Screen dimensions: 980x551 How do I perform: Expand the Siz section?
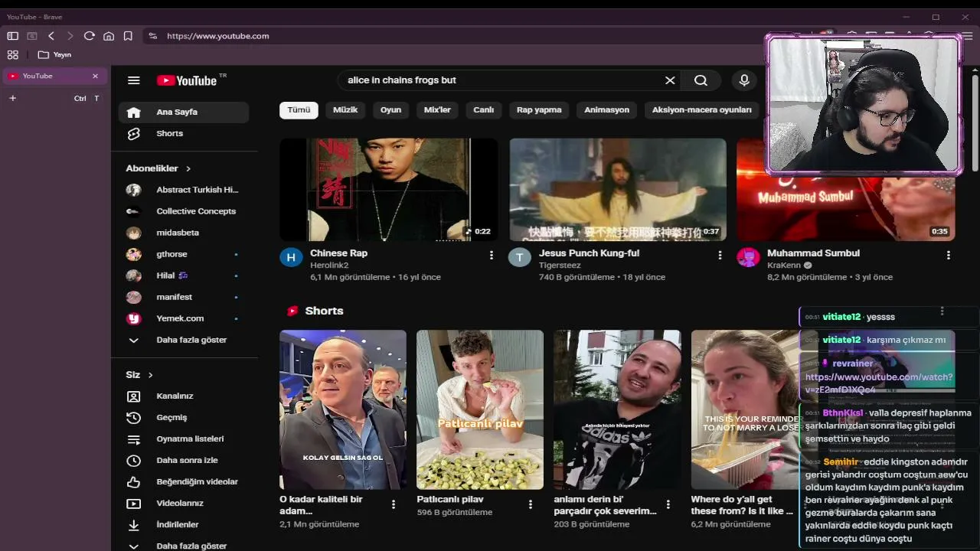[139, 375]
